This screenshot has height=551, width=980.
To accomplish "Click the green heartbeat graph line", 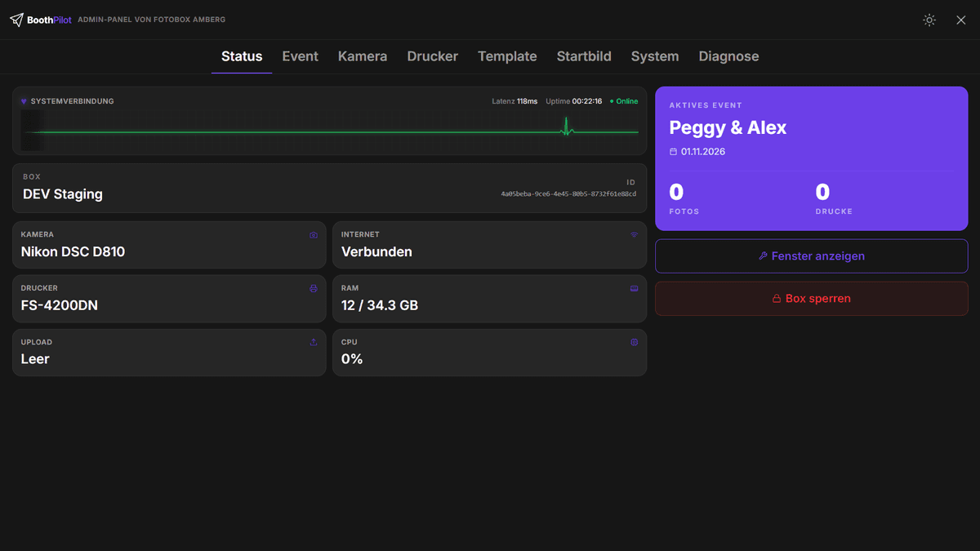I will (330, 131).
